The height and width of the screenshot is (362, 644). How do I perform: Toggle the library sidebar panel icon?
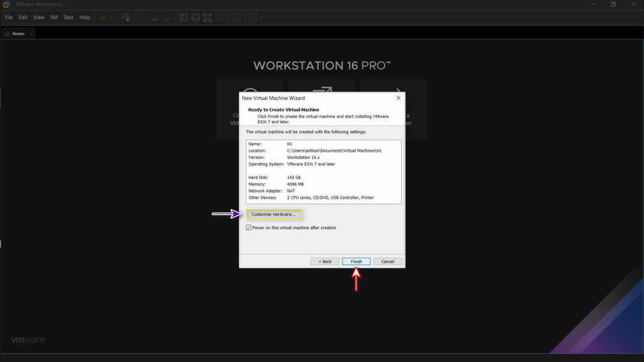click(x=184, y=18)
